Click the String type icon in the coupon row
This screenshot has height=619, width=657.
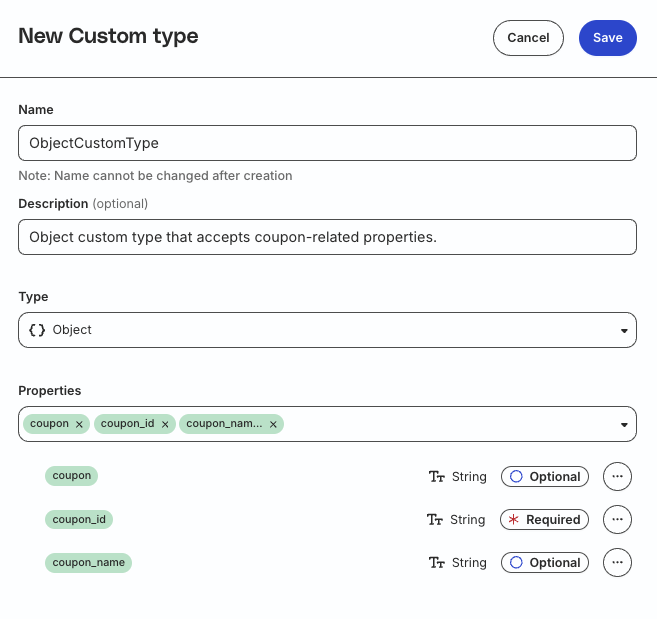tap(437, 477)
